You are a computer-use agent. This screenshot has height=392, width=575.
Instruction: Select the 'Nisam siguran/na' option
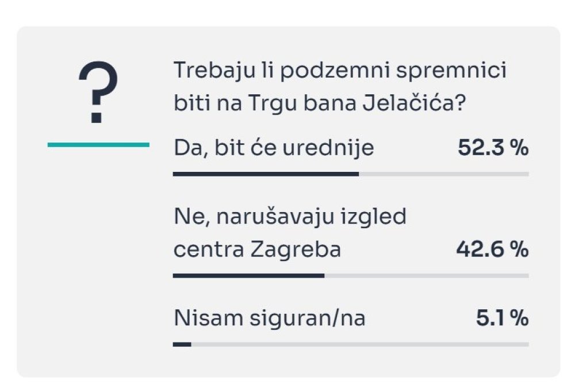(270, 318)
